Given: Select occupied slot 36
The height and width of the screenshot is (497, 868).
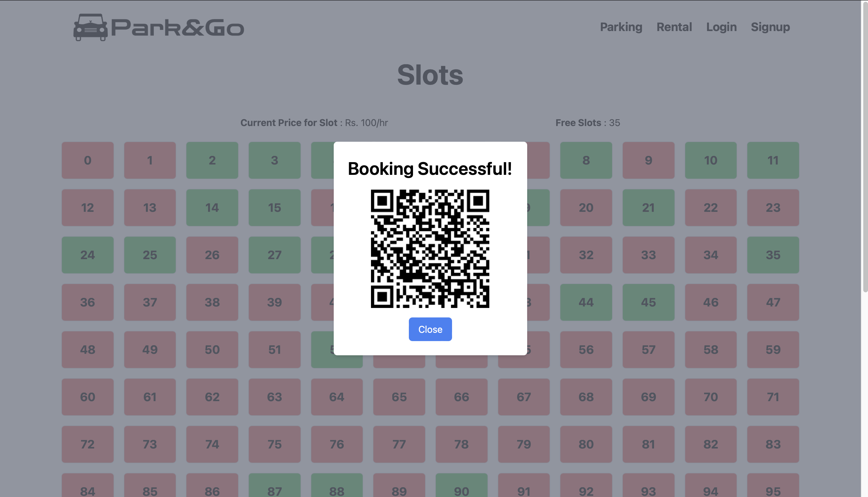Looking at the screenshot, I should (x=87, y=302).
